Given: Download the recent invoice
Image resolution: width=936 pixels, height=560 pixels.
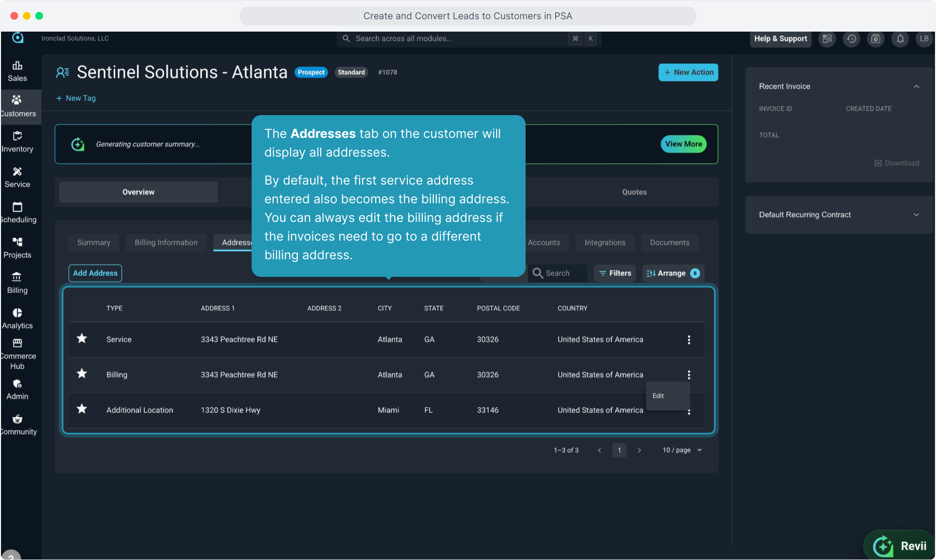Looking at the screenshot, I should point(897,163).
